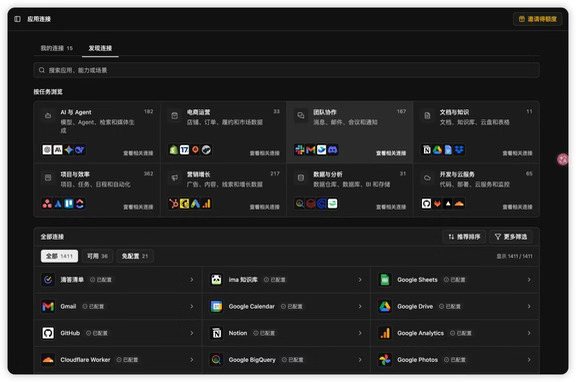Expand the Google Sheets row chevron

point(529,280)
